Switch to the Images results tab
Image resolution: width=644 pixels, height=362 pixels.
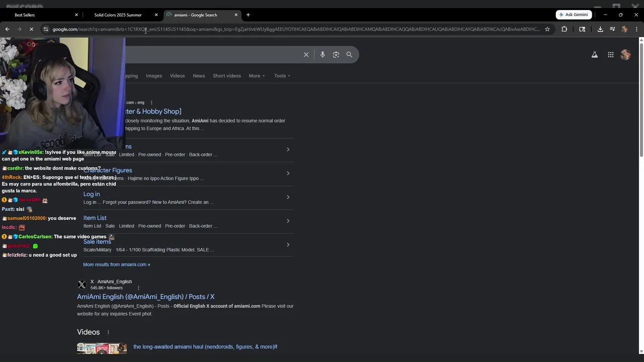click(x=154, y=76)
